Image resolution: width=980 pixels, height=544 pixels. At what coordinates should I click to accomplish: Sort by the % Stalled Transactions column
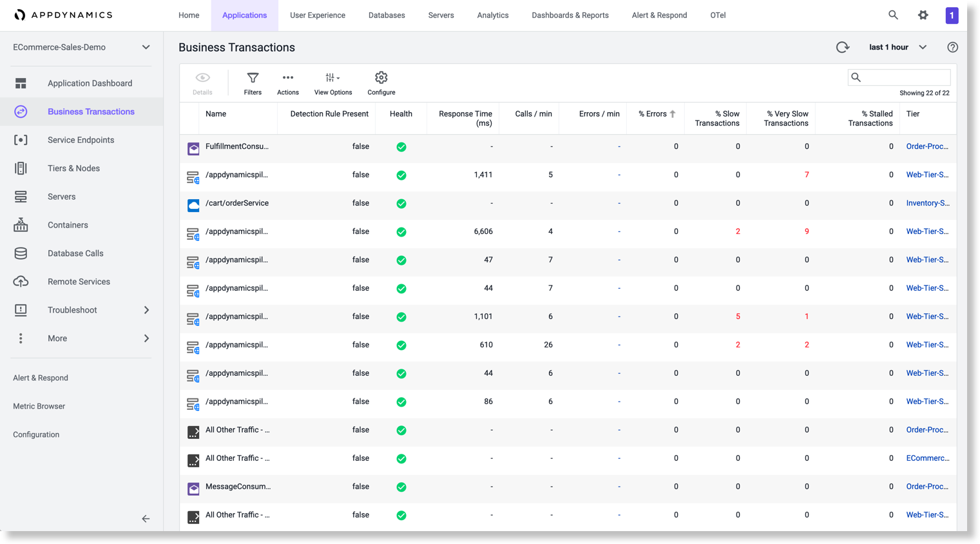tap(870, 119)
